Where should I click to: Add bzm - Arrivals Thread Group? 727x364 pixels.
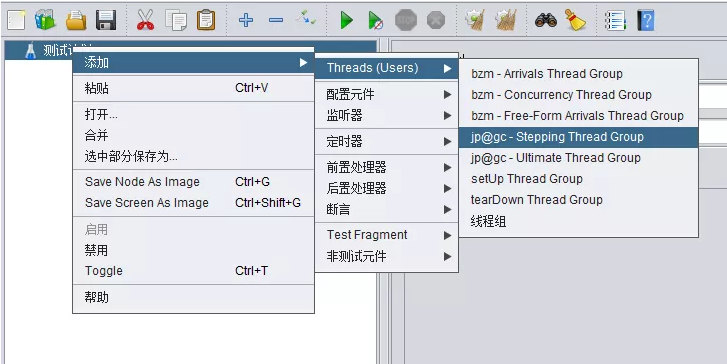tap(579, 74)
